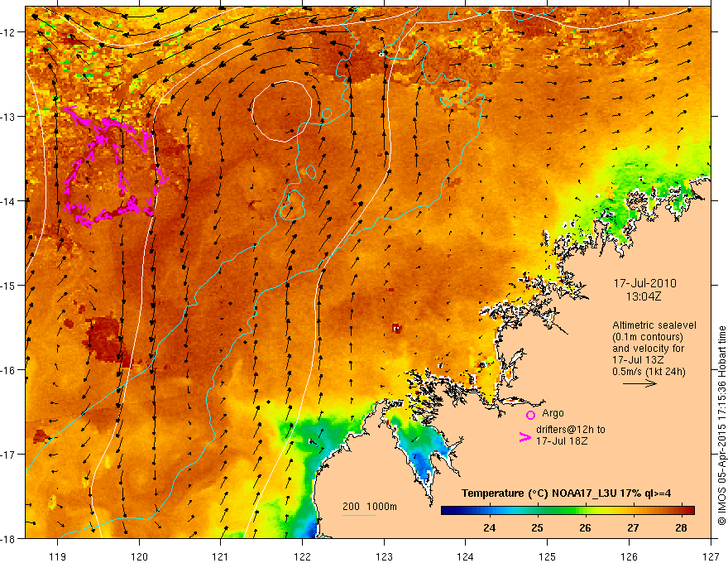Click the latitude axis label -14
Image resolution: width=728 pixels, height=563 pixels.
(x=8, y=200)
